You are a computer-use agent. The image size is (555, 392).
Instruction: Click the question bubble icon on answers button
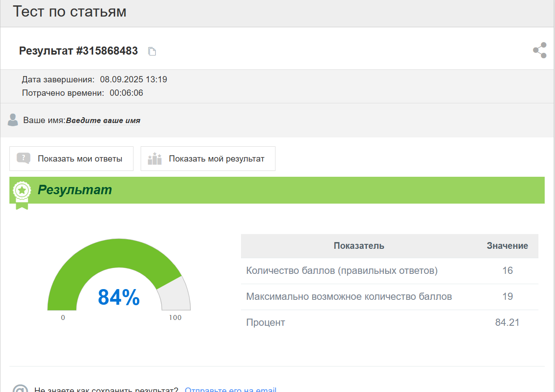pos(23,158)
